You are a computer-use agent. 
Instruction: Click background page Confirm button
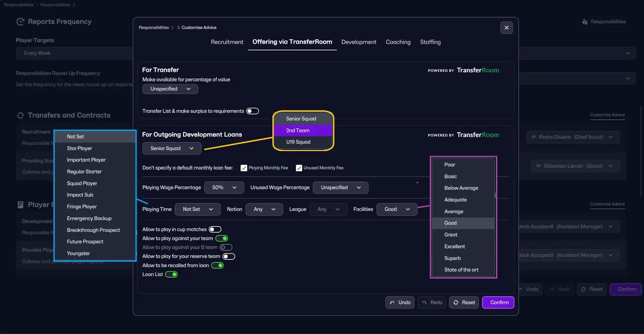(x=626, y=289)
